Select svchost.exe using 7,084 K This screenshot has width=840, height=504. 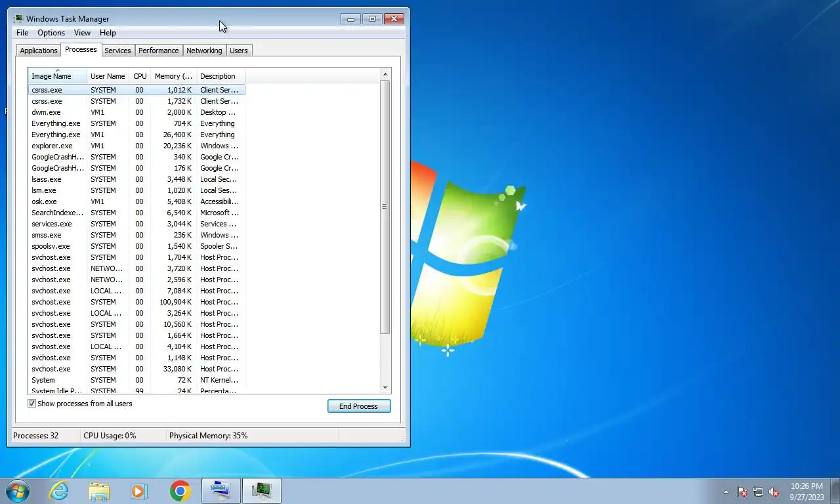(136, 291)
